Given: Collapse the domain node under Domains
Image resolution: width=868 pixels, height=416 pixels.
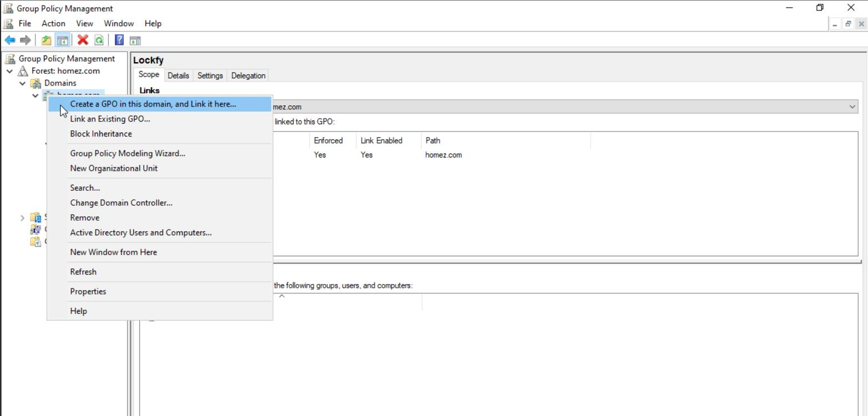Looking at the screenshot, I should 36,95.
